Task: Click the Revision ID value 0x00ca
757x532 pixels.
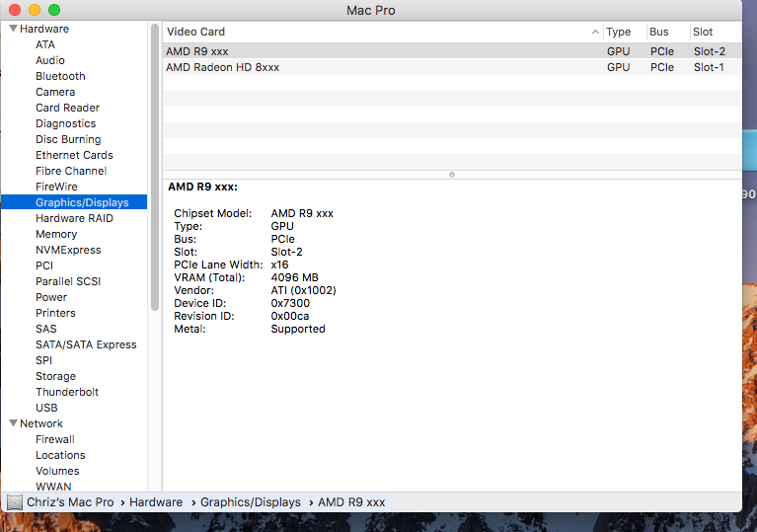Action: pyautogui.click(x=289, y=316)
